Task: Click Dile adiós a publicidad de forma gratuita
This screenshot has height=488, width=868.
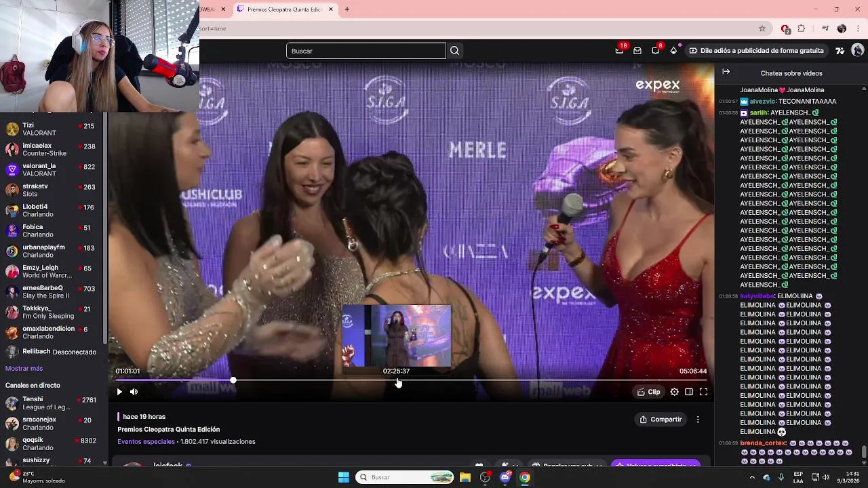Action: [x=756, y=51]
